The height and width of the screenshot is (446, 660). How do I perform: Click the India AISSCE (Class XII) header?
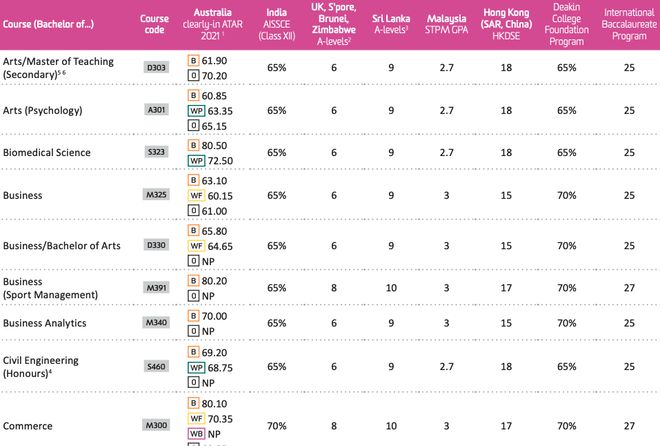tap(277, 24)
